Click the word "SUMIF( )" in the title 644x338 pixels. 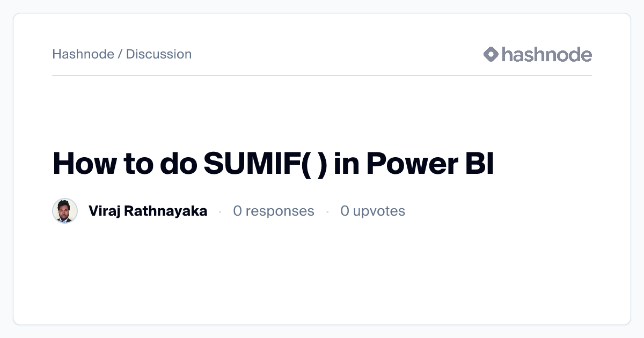[x=265, y=164]
